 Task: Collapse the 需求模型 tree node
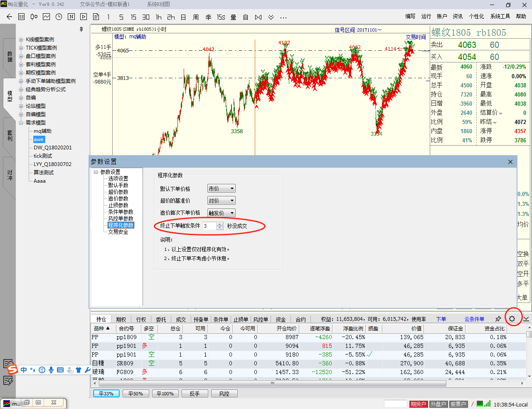click(x=21, y=123)
